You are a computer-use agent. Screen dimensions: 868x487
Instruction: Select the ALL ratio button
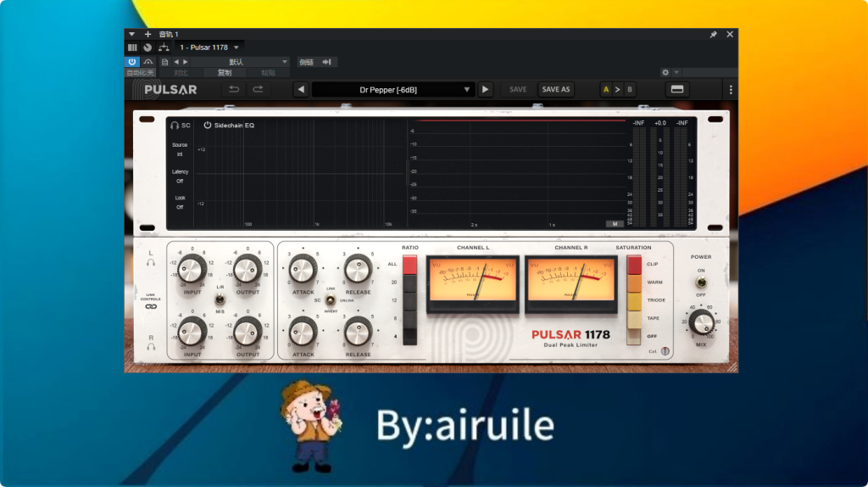click(409, 265)
